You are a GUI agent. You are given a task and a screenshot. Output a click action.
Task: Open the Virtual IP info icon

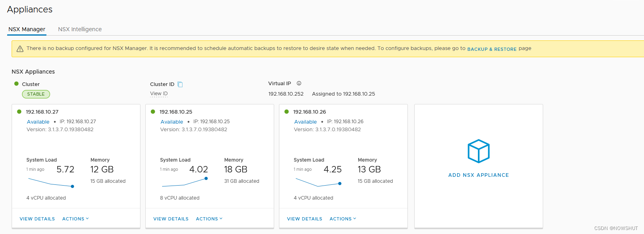[x=299, y=83]
